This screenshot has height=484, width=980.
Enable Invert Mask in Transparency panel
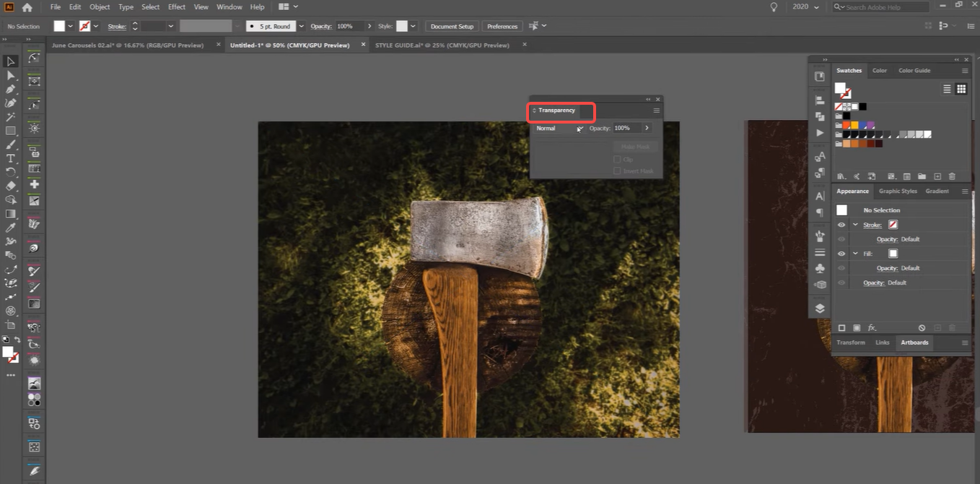click(x=618, y=170)
